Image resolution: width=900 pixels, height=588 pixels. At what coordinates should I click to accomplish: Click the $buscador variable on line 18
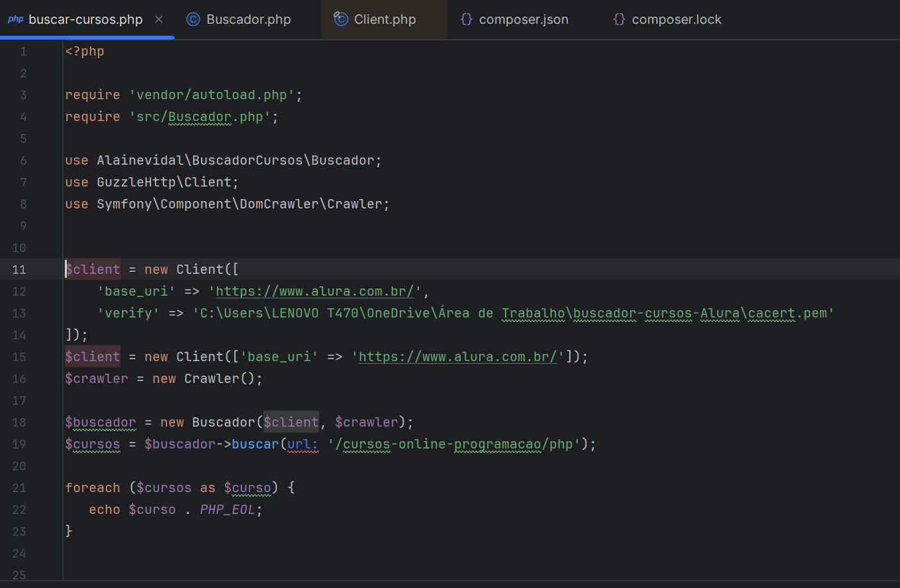tap(101, 422)
